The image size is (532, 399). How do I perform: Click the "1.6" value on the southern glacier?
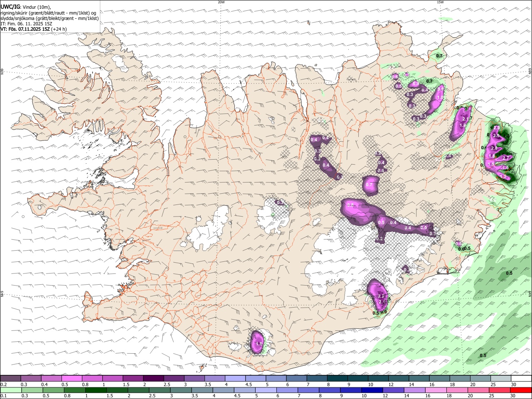tap(259, 344)
